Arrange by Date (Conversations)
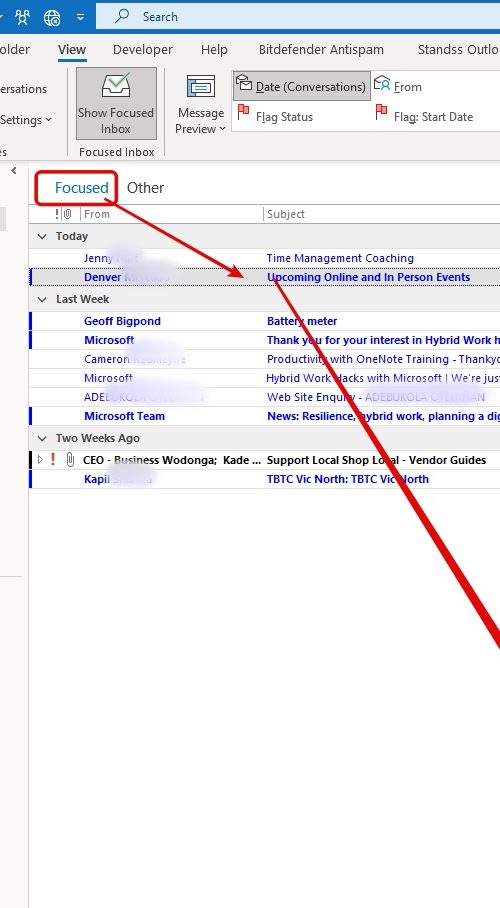This screenshot has width=500, height=908. click(x=301, y=86)
